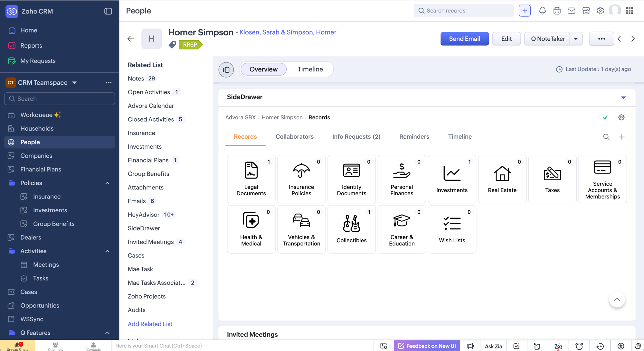Toggle the related list panel button
The height and width of the screenshot is (351, 644).
(x=226, y=69)
